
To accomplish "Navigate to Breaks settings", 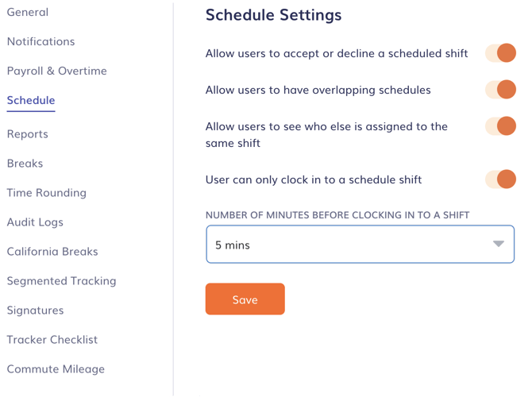I will point(25,163).
